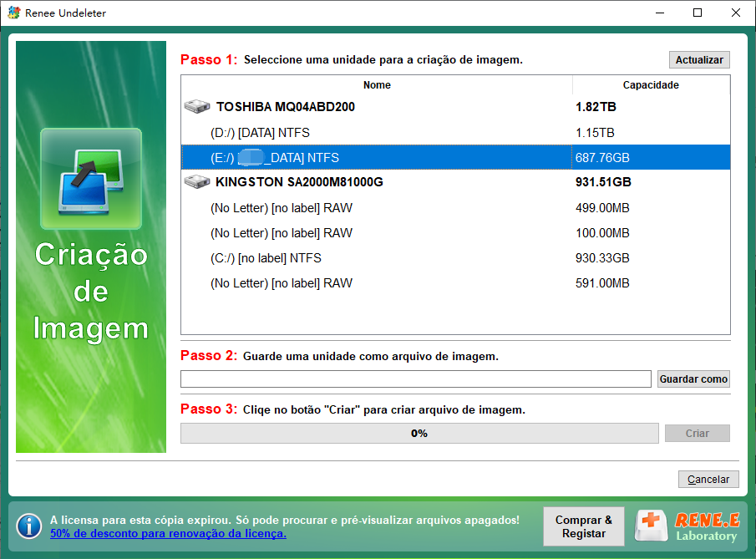Click the TOSHIBA MQ04ABD200 hard drive icon

pos(196,106)
